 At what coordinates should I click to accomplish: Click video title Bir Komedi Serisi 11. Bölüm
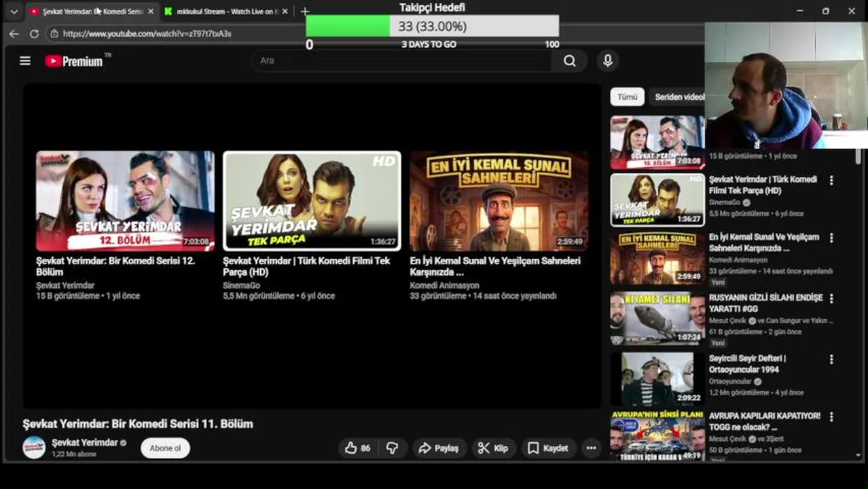(138, 424)
